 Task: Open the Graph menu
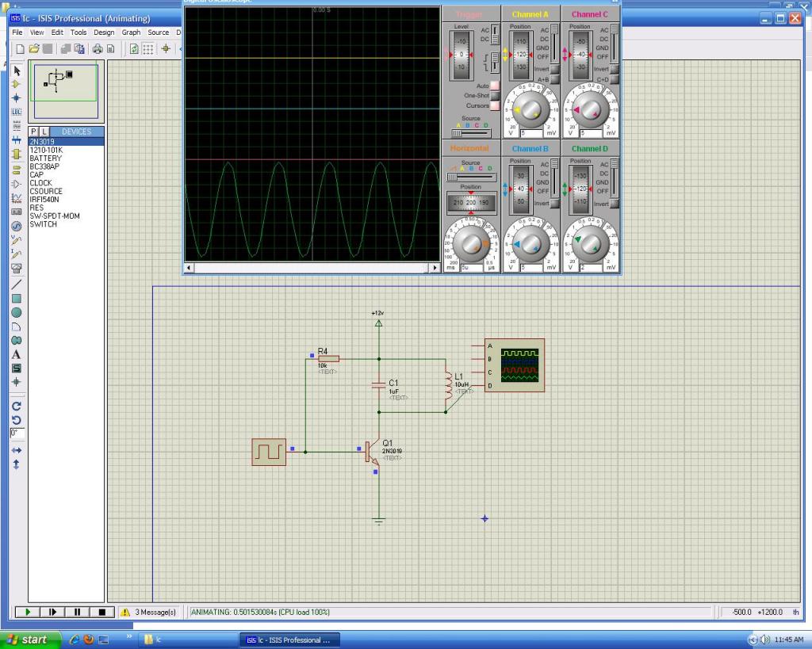131,32
